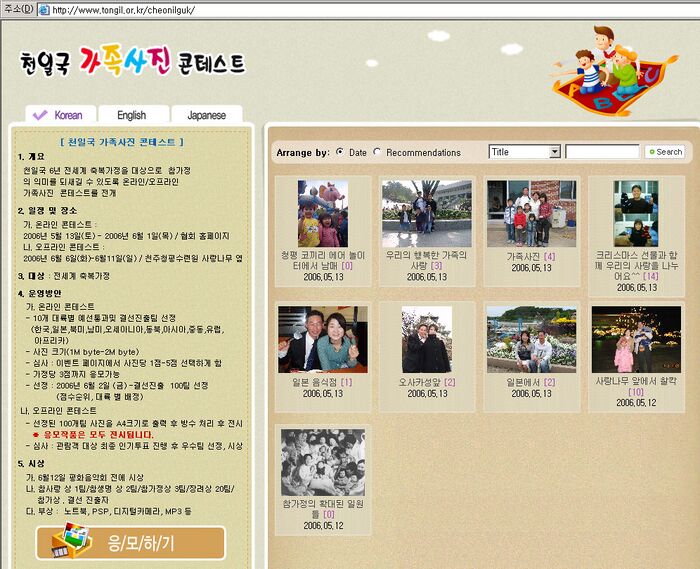Click the [ 천일국 가족사진 콘테스트 ] blue heading

click(122, 142)
